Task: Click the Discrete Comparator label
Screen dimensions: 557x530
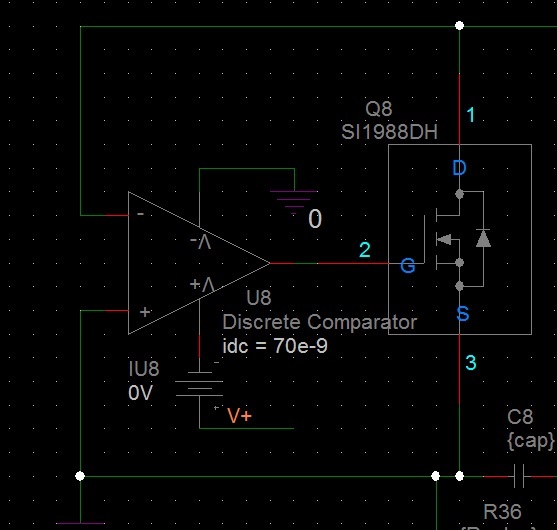Action: pos(319,322)
